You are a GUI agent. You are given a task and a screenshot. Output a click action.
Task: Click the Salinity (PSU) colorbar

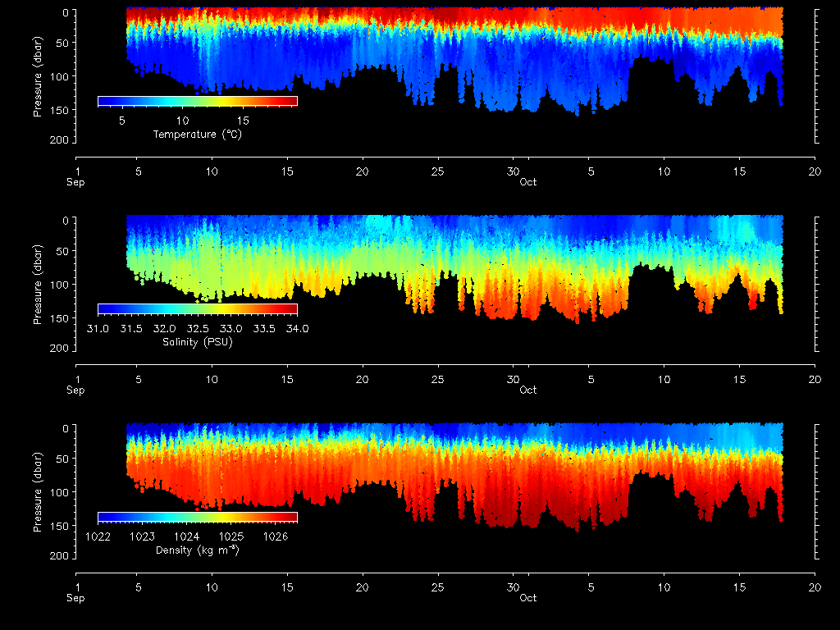point(197,308)
